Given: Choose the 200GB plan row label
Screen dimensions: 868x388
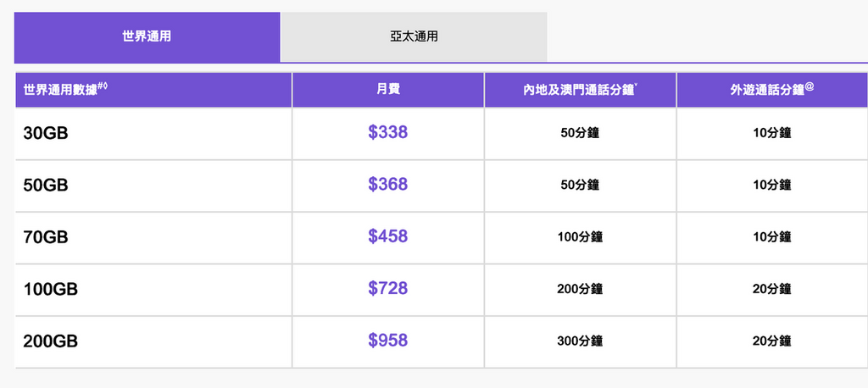Looking at the screenshot, I should pos(51,341).
